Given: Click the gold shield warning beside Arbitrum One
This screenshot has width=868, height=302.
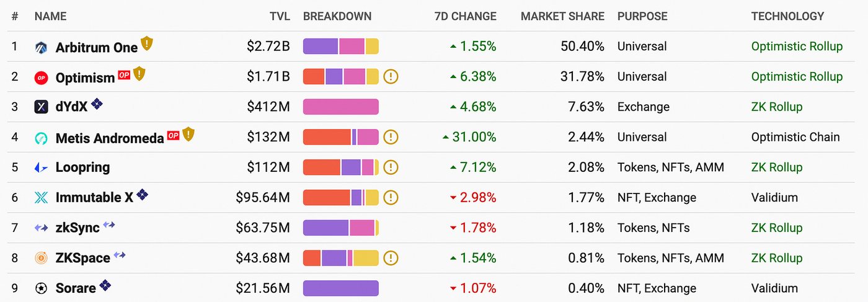Looking at the screenshot, I should point(146,43).
